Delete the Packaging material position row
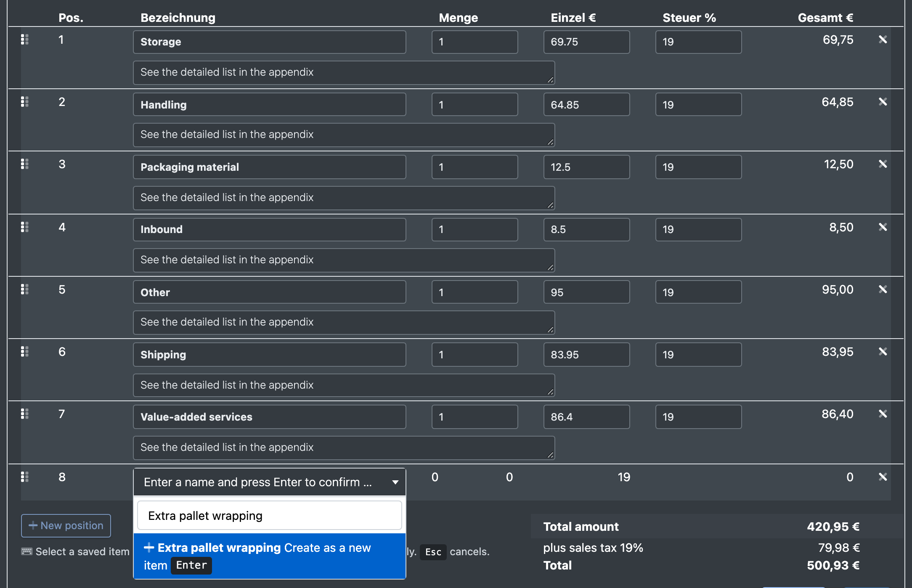This screenshot has width=912, height=588. point(883,164)
